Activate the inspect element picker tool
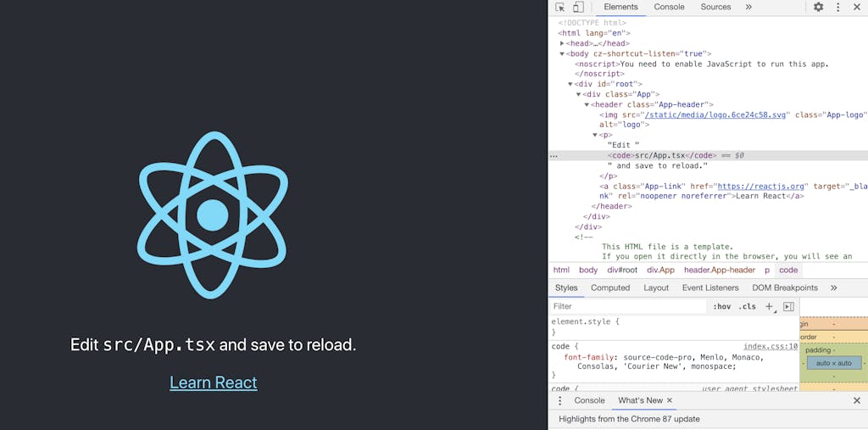Viewport: 868px width, 430px height. pos(560,7)
